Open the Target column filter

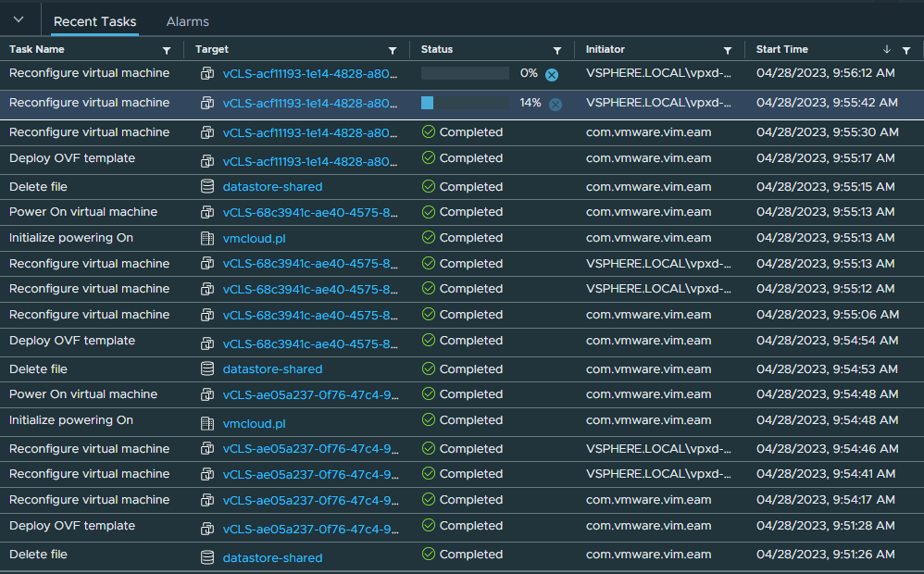tap(392, 49)
